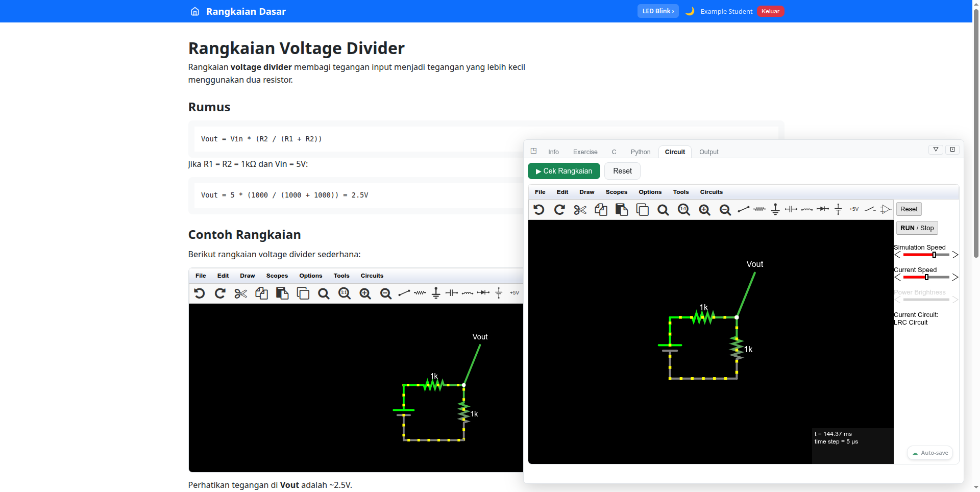Click the home icon beside Rangkaian Dasar
The width and height of the screenshot is (980, 492).
(195, 11)
